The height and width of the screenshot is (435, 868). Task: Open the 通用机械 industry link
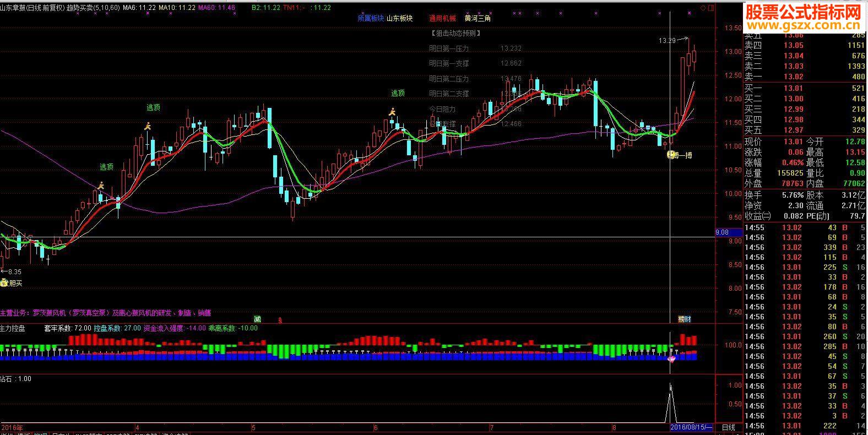point(443,18)
